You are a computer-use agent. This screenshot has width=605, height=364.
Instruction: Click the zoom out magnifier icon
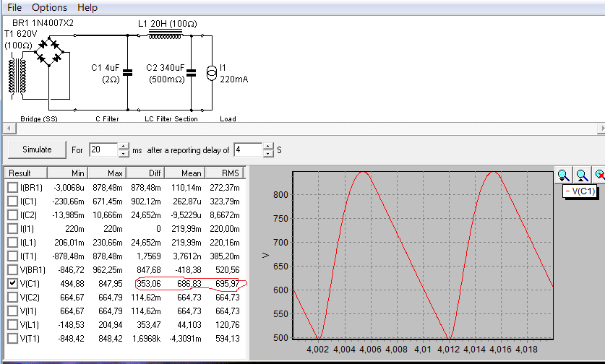582,175
